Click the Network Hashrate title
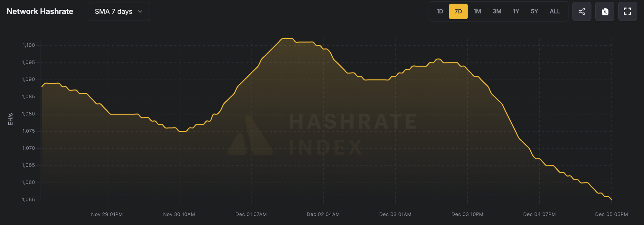Image resolution: width=644 pixels, height=225 pixels. (x=40, y=12)
